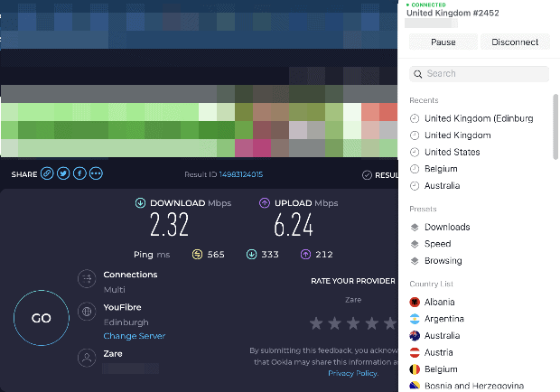Rate provider Zare one star
Screen dimensions: 560x392
click(316, 323)
